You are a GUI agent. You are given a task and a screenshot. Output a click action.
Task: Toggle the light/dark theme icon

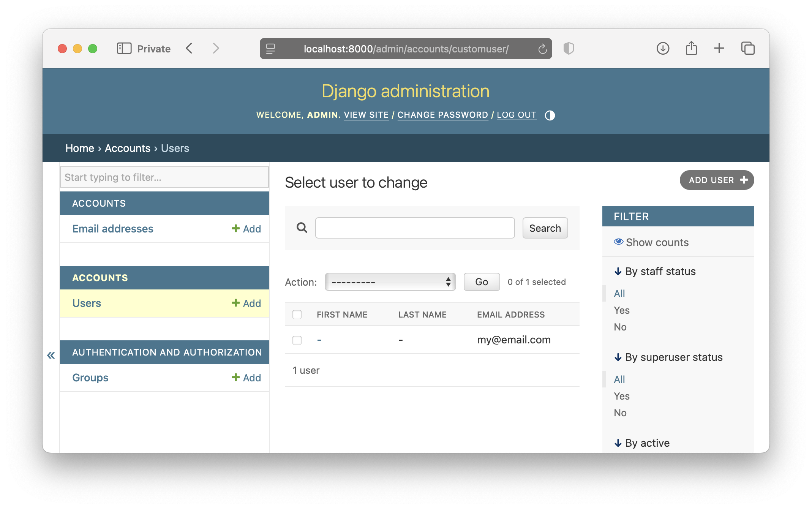click(550, 115)
